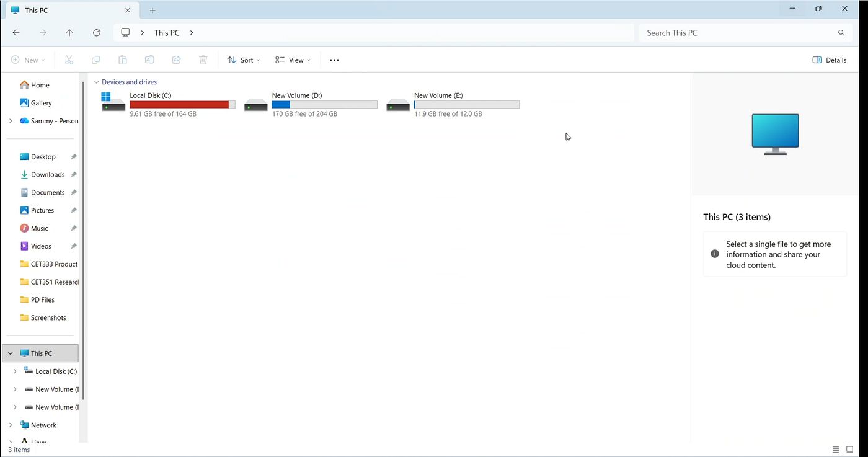868x457 pixels.
Task: Expand Local Disk (C:) in tree
Action: (x=15, y=371)
